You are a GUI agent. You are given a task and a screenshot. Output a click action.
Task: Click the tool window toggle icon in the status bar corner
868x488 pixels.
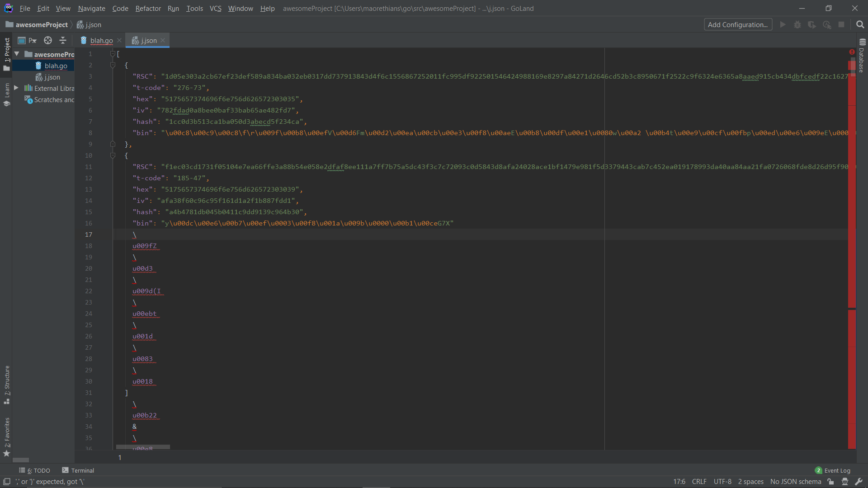pyautogui.click(x=7, y=482)
